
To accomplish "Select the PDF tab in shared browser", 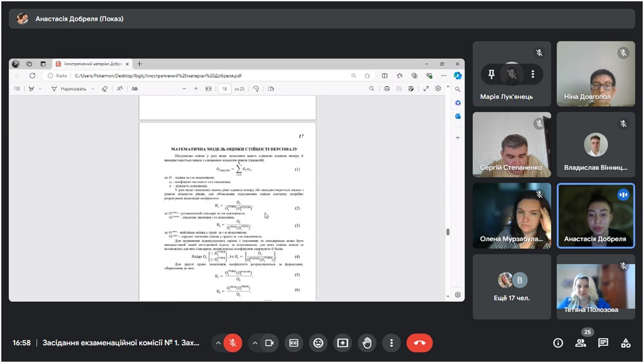I will click(x=92, y=64).
